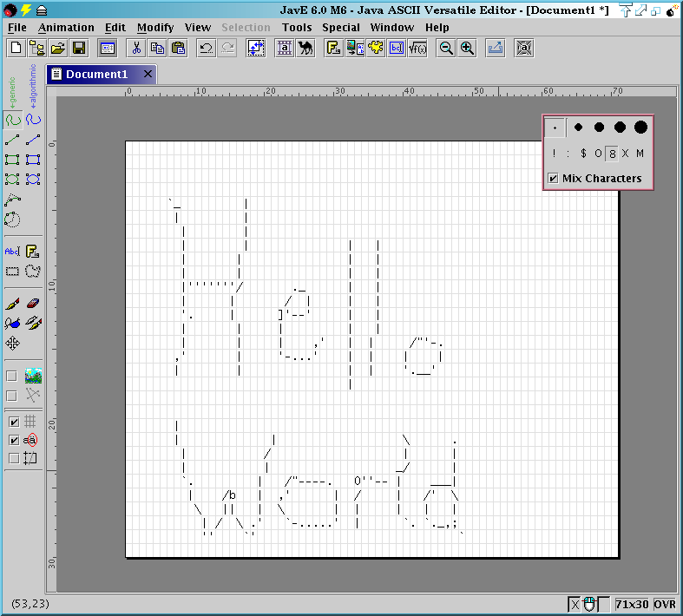Click the crop/resize document icon
The width and height of the screenshot is (683, 616).
click(256, 48)
